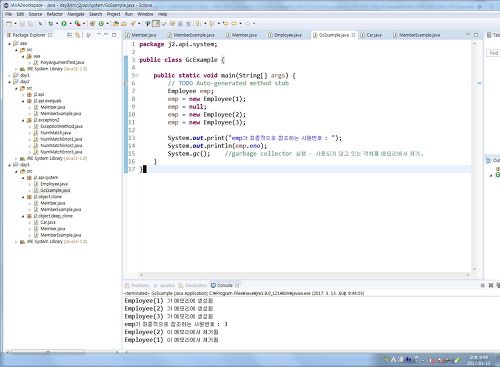
Task: Select the Console tab
Action: click(225, 285)
